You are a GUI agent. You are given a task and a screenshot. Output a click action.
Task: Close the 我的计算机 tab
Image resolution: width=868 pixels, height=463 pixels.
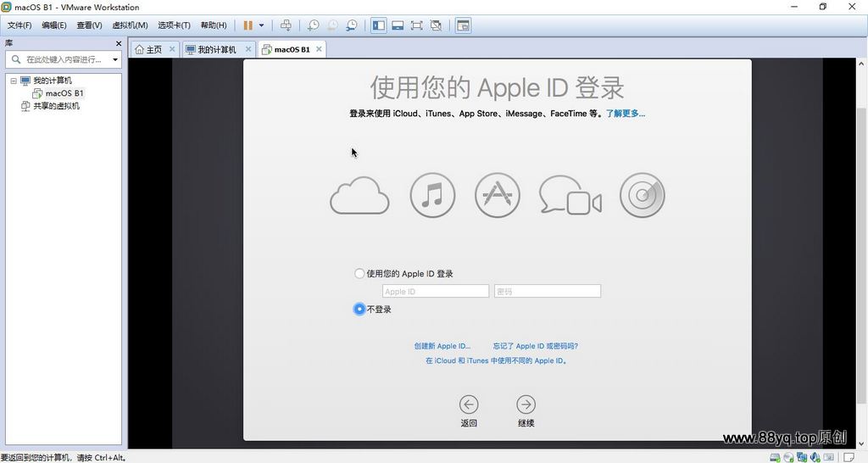(248, 49)
